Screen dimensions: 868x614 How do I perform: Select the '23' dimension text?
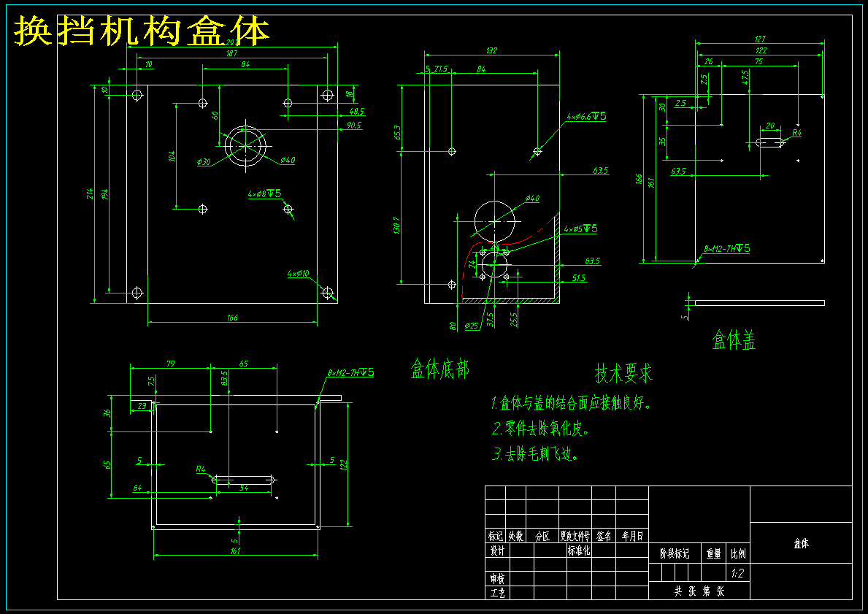(x=142, y=406)
